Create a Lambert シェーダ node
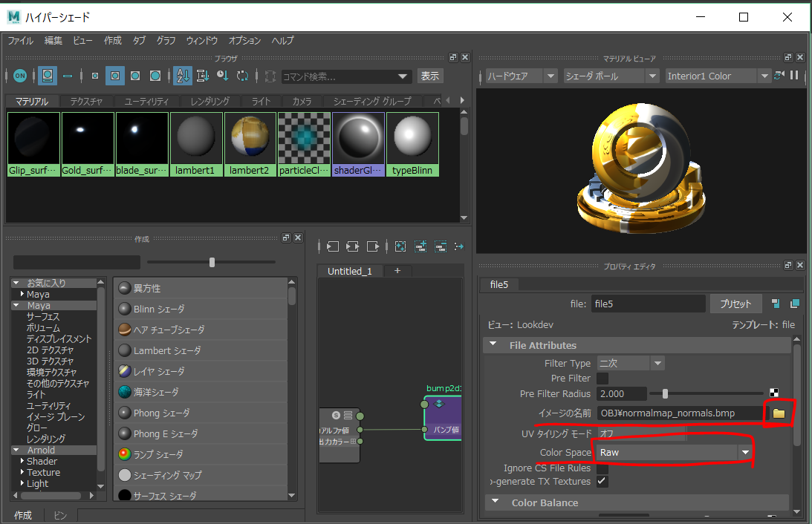 tap(201, 350)
